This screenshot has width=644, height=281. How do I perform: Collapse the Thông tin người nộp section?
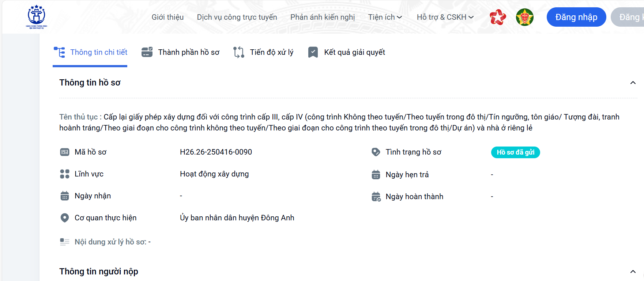(633, 271)
